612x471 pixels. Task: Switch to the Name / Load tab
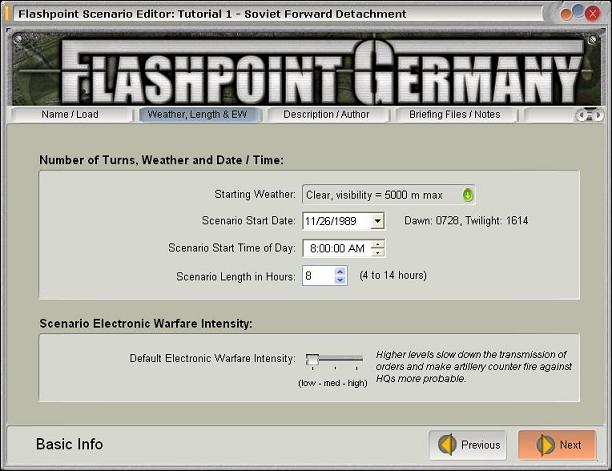coord(70,115)
